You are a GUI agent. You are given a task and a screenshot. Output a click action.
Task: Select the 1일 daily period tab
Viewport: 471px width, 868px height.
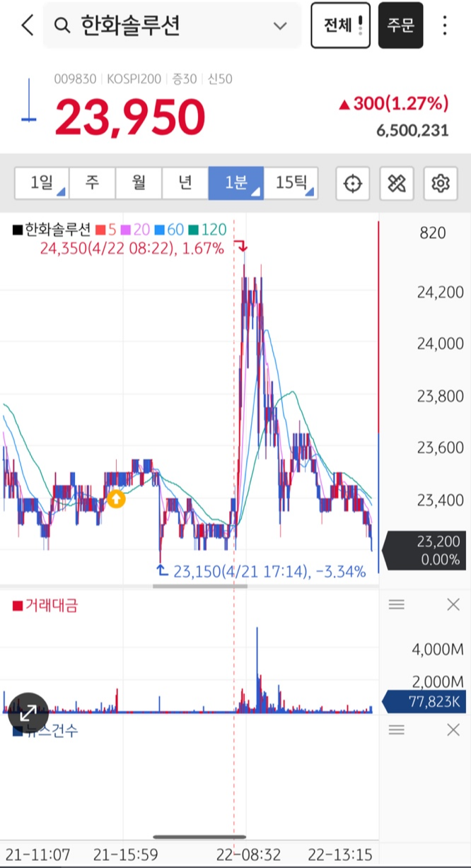(42, 183)
